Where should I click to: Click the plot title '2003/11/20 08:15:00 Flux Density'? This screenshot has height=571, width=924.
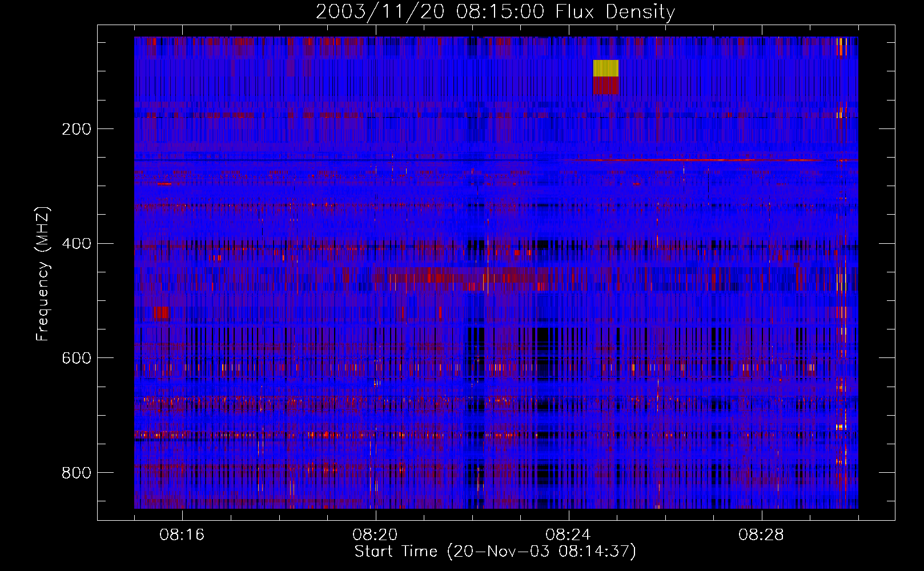(495, 11)
